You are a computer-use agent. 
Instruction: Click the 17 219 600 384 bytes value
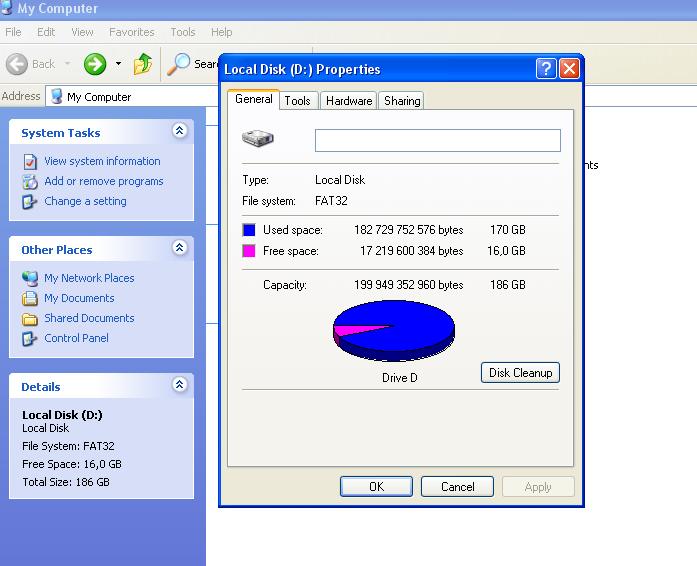[412, 251]
